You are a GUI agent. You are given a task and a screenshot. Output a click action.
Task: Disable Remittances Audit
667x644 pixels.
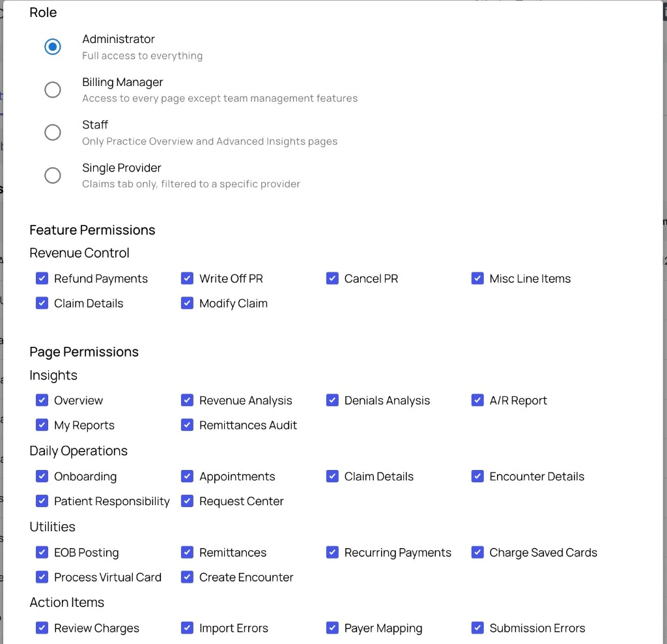187,424
